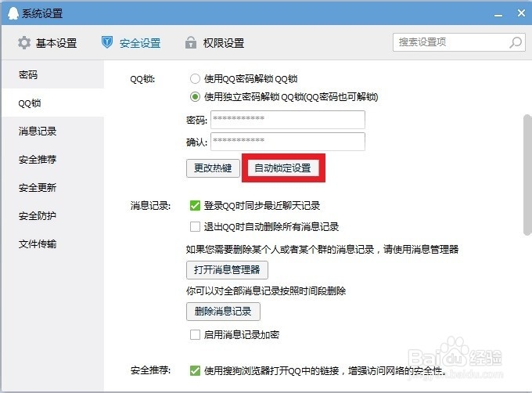Click the 搜索设置项 search field
The image size is (532, 393).
pos(459,42)
